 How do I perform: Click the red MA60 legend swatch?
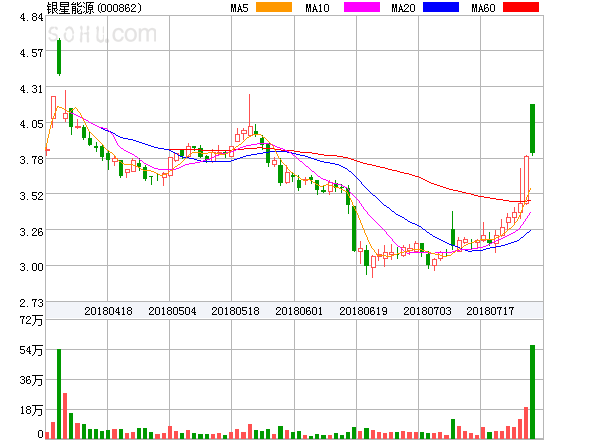pos(521,7)
